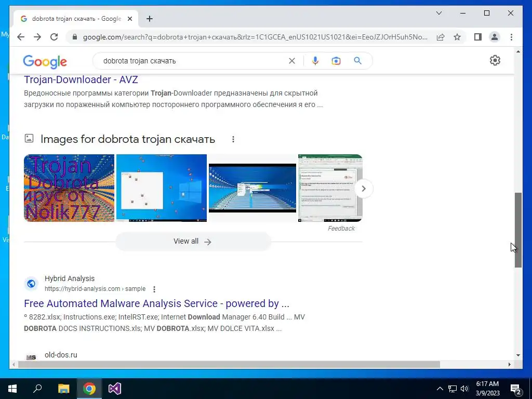Open Visual Studio from taskbar
Image resolution: width=532 pixels, height=399 pixels.
pos(115,389)
